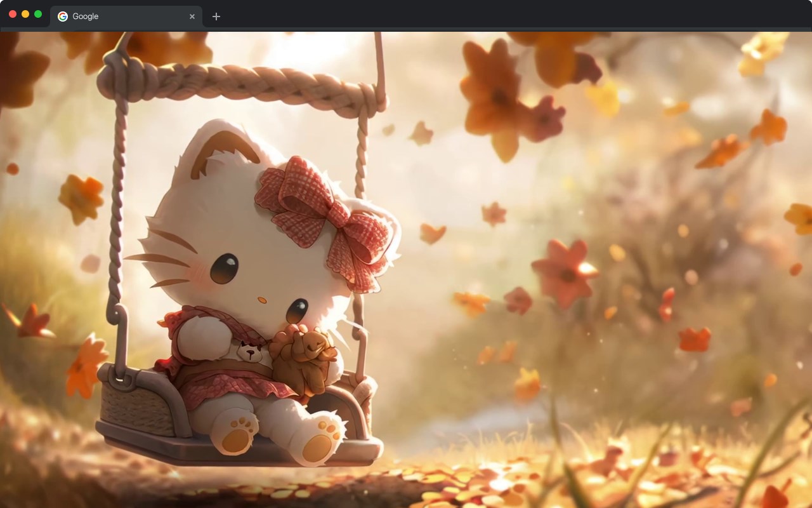Close the Google tab
Image resolution: width=812 pixels, height=508 pixels.
point(192,17)
